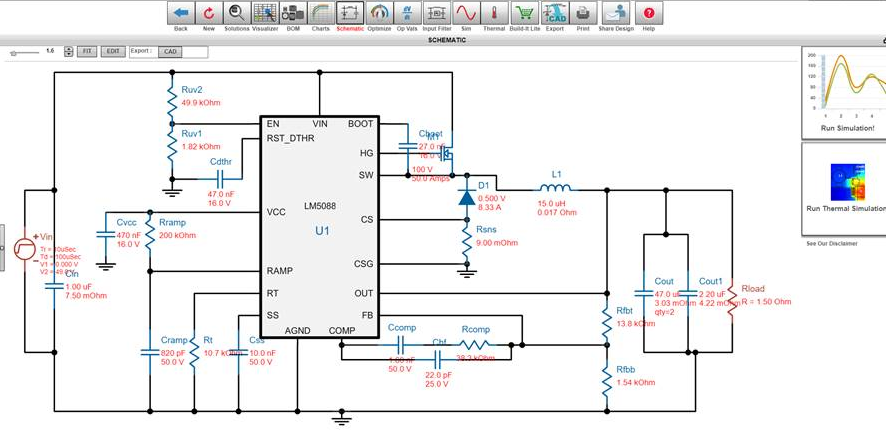Viewport: 886px width, 436px height.
Task: Start a new design with New icon
Action: (x=209, y=14)
